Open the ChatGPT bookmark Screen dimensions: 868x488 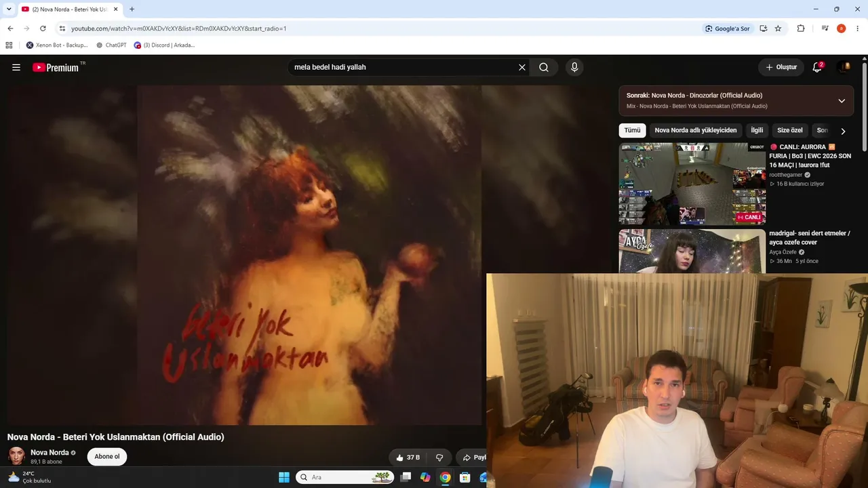(x=111, y=45)
